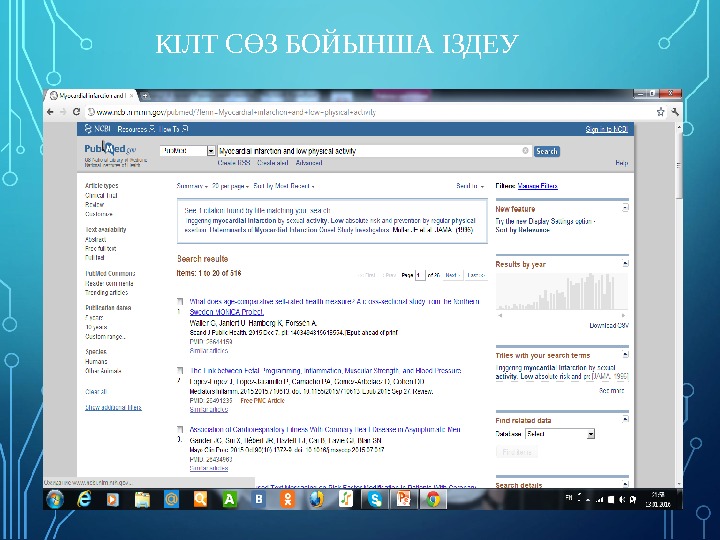The height and width of the screenshot is (540, 720).
Task: Open a new browser tab
Action: click(x=145, y=96)
